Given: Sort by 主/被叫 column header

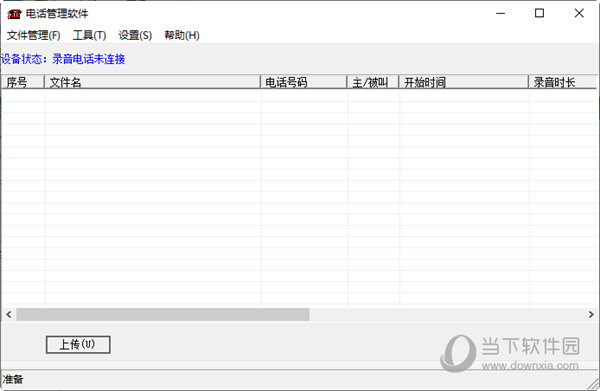Looking at the screenshot, I should pos(373,82).
